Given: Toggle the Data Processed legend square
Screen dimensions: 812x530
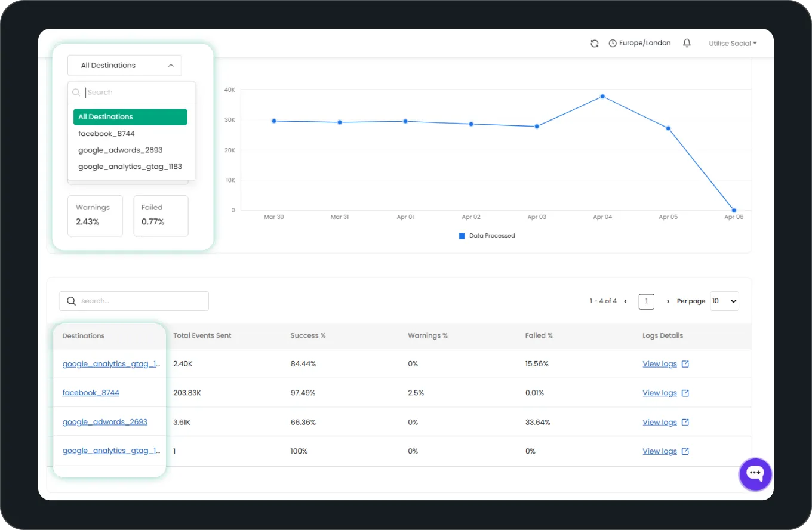Looking at the screenshot, I should pyautogui.click(x=462, y=236).
